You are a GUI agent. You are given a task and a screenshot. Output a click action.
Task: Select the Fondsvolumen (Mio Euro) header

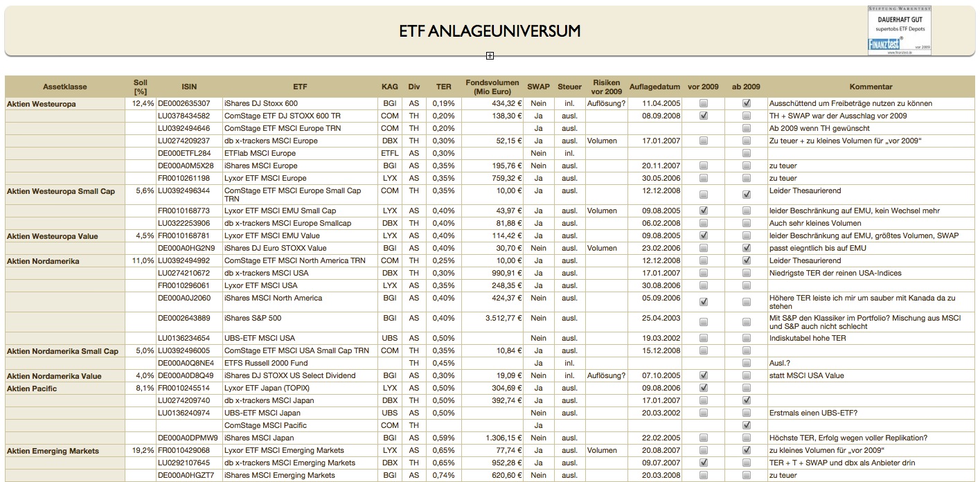(x=492, y=87)
